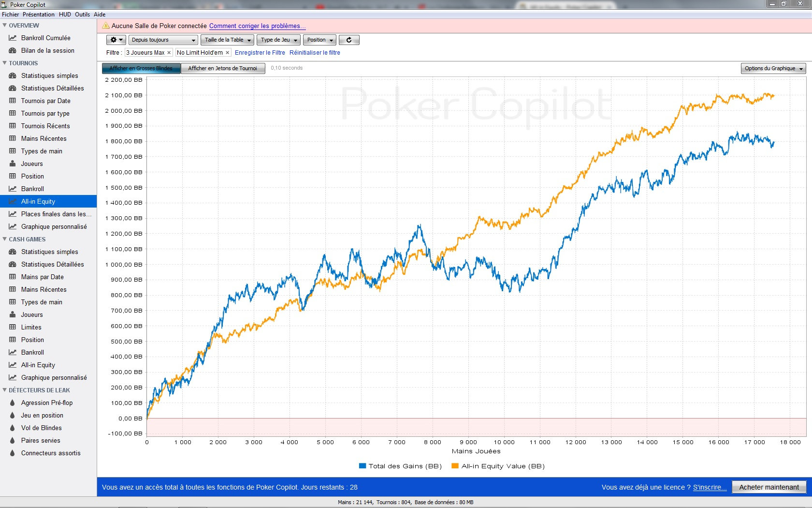Click the drop icon beside Vol de Blindes
Viewport: 812px width, 508px height.
click(x=13, y=428)
